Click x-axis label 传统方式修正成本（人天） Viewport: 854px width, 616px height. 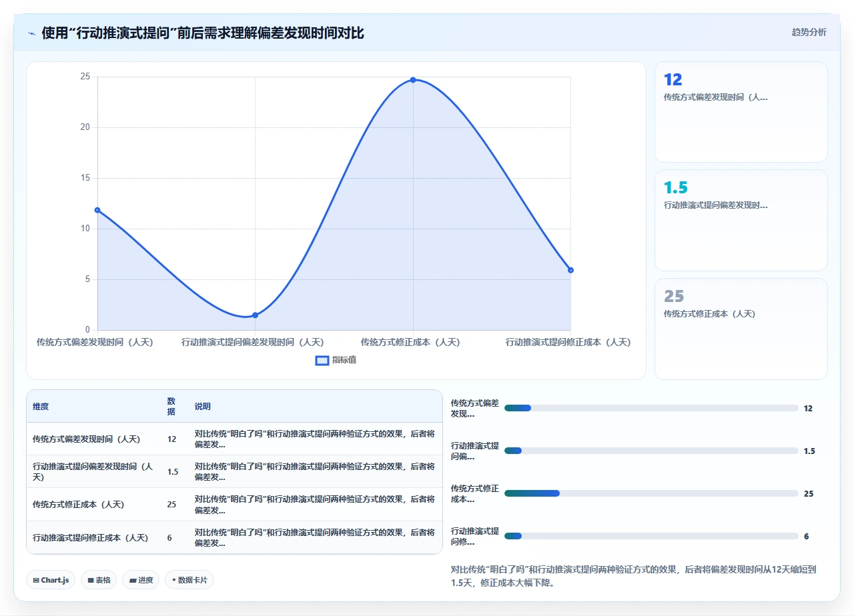(410, 342)
